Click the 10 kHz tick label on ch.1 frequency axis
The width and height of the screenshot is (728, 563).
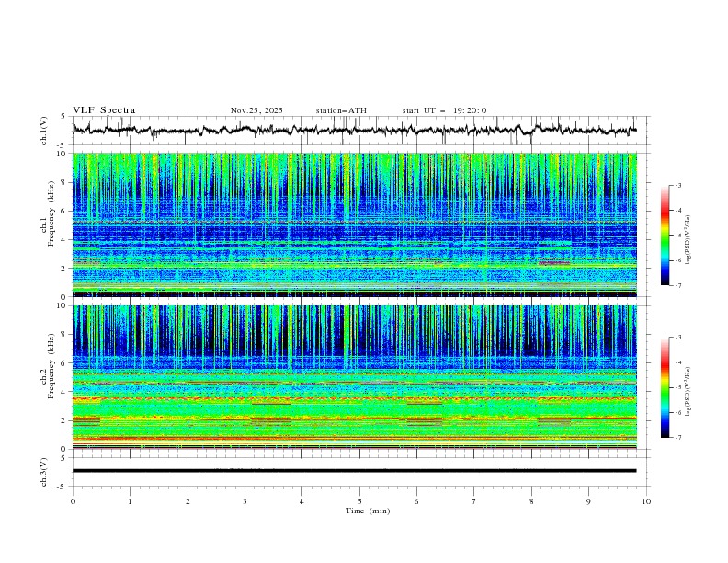[63, 154]
